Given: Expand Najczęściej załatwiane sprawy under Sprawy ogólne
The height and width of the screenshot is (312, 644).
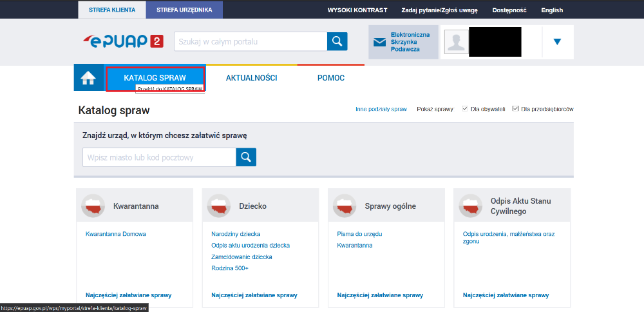Looking at the screenshot, I should [380, 295].
